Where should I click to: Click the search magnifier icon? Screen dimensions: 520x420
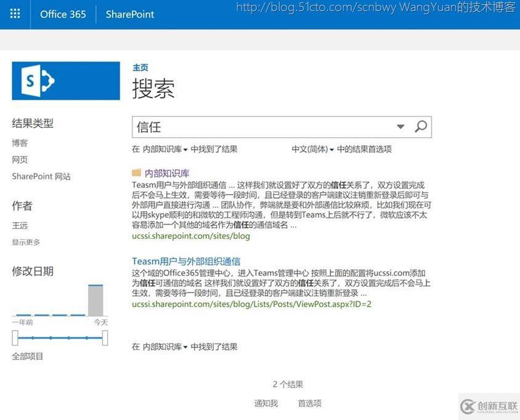(x=421, y=126)
